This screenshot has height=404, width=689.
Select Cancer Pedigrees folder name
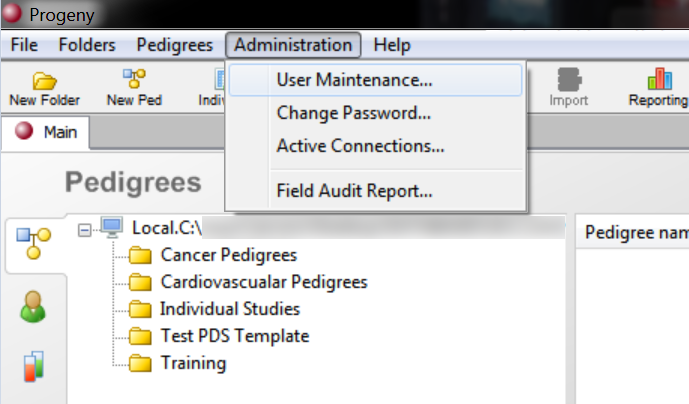tap(229, 255)
